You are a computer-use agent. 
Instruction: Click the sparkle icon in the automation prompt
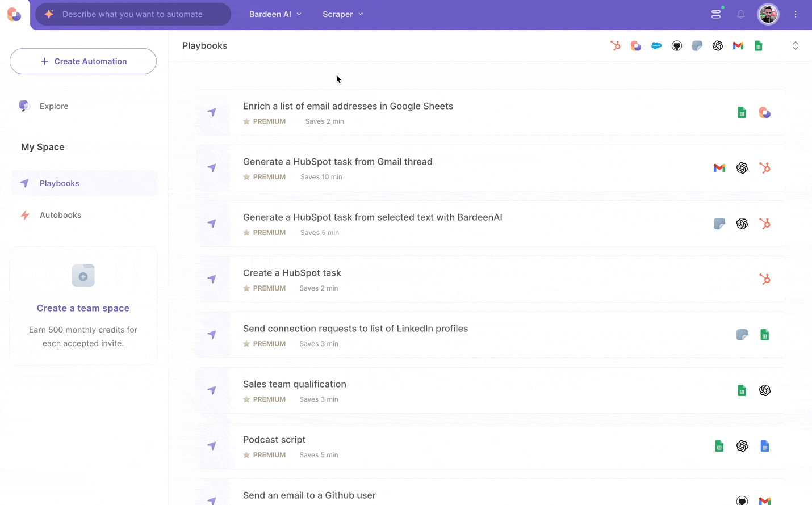pos(49,14)
